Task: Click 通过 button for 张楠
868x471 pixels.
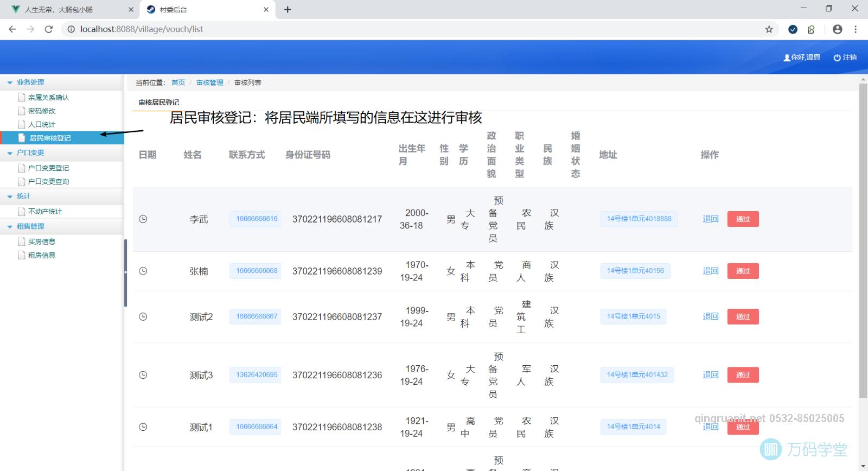Action: point(743,271)
